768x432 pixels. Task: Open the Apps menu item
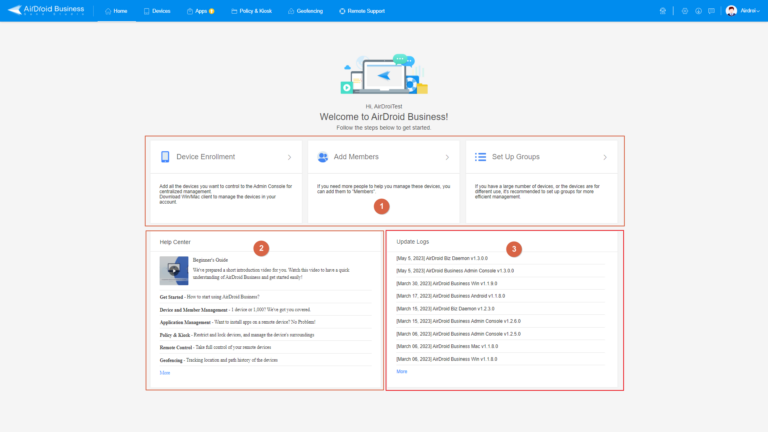[x=200, y=11]
